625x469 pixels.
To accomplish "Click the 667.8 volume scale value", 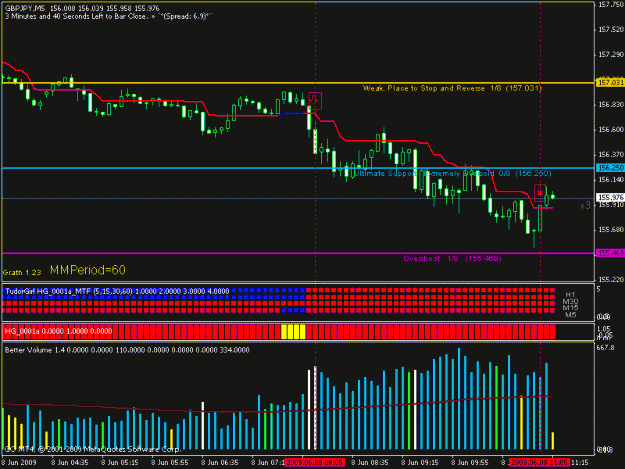I will pyautogui.click(x=606, y=348).
